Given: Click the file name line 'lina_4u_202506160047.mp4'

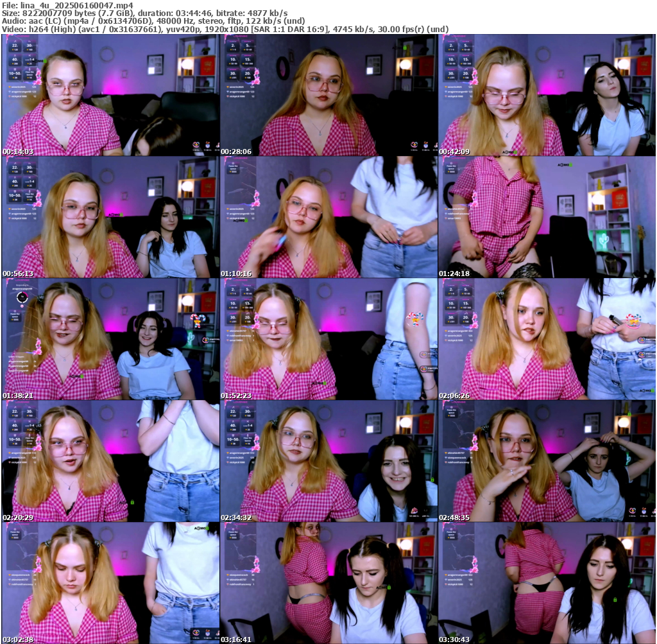Looking at the screenshot, I should click(67, 5).
